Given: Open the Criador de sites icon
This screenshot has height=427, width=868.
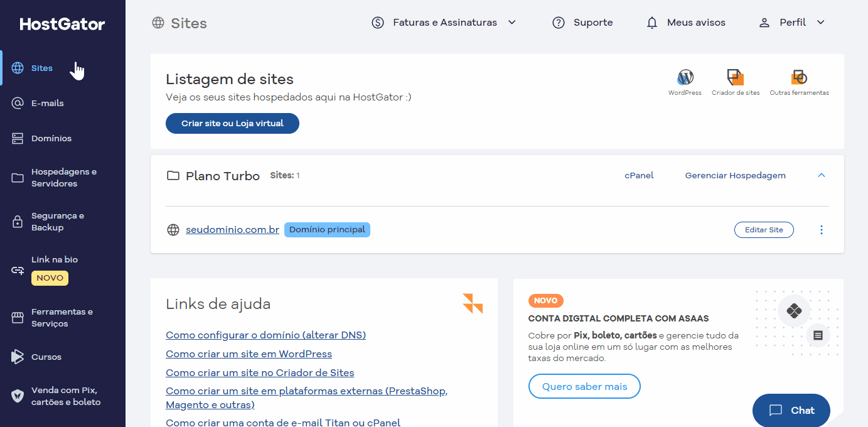Looking at the screenshot, I should 736,77.
